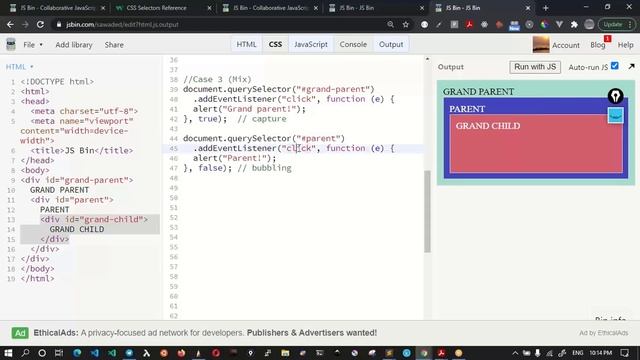Bookmark this page with the star icon

click(405, 24)
